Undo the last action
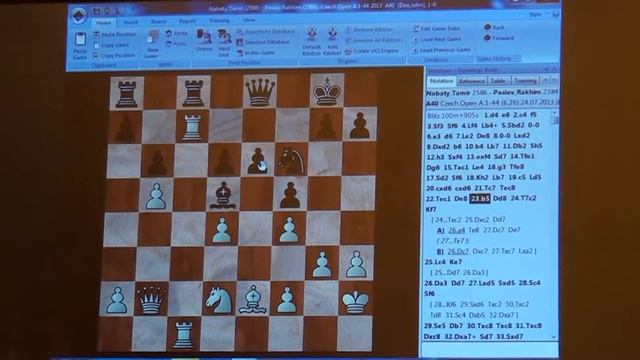 (177, 33)
